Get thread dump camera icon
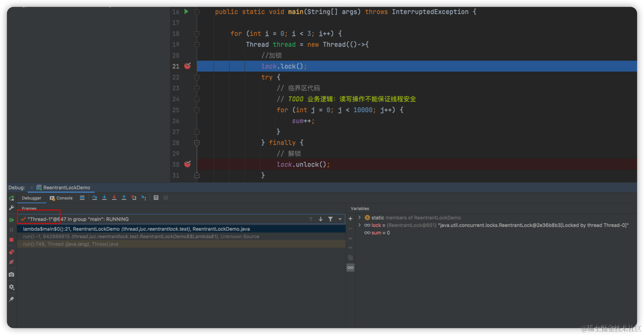The height and width of the screenshot is (335, 644). (x=11, y=274)
